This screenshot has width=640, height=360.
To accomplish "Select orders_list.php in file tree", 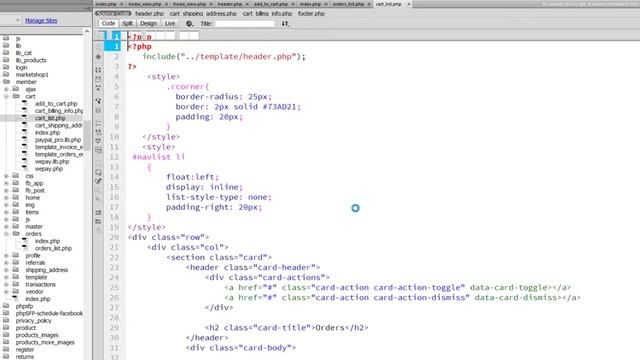I will point(53,248).
